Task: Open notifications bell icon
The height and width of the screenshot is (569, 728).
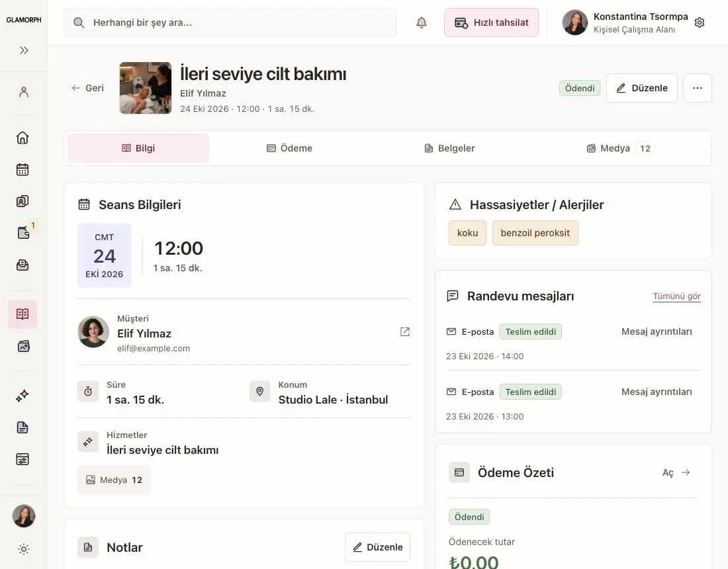Action: 422,22
